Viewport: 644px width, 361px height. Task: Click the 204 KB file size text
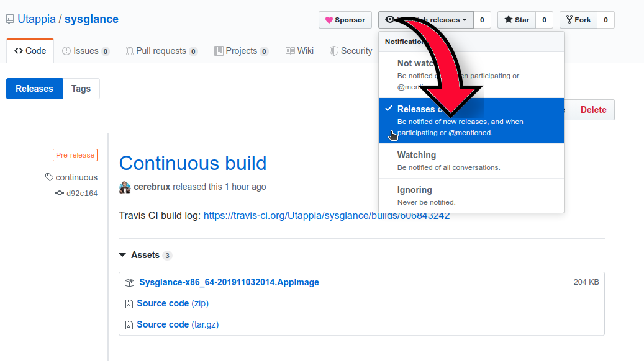pyautogui.click(x=586, y=282)
